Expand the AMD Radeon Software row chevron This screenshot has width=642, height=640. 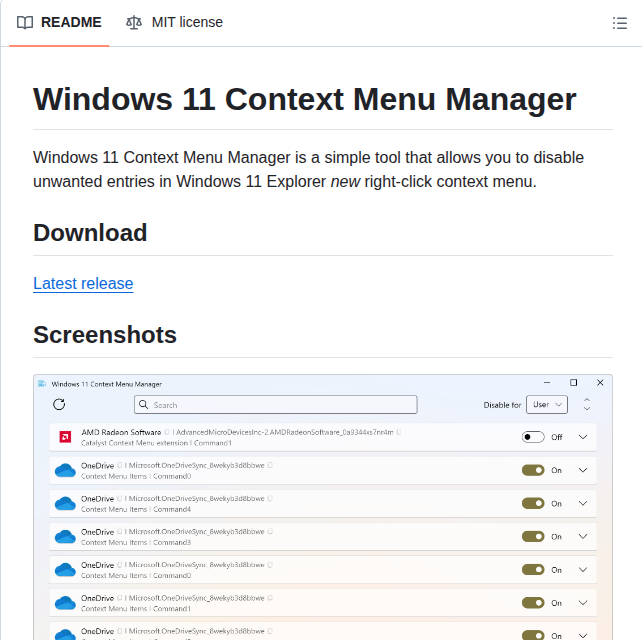click(583, 437)
